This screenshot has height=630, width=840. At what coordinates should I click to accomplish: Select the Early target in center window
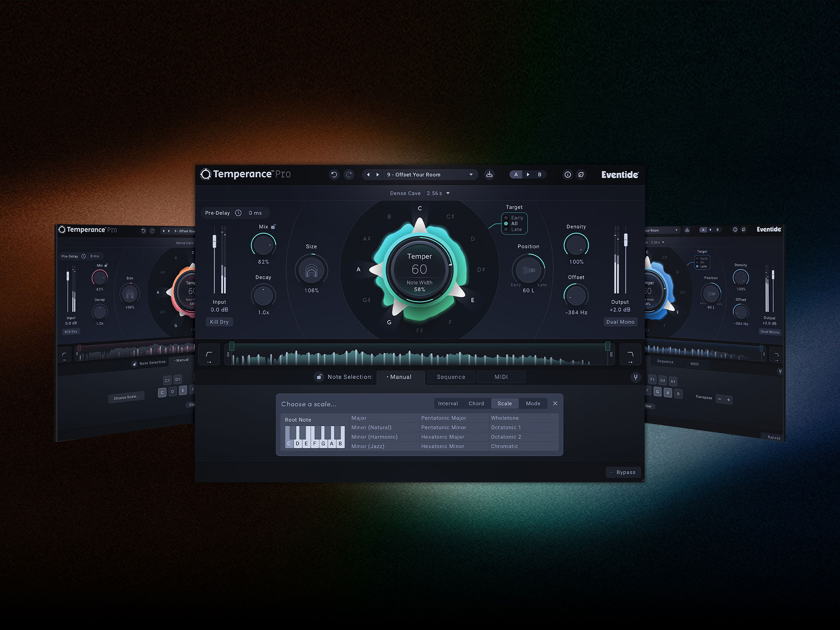tap(514, 218)
